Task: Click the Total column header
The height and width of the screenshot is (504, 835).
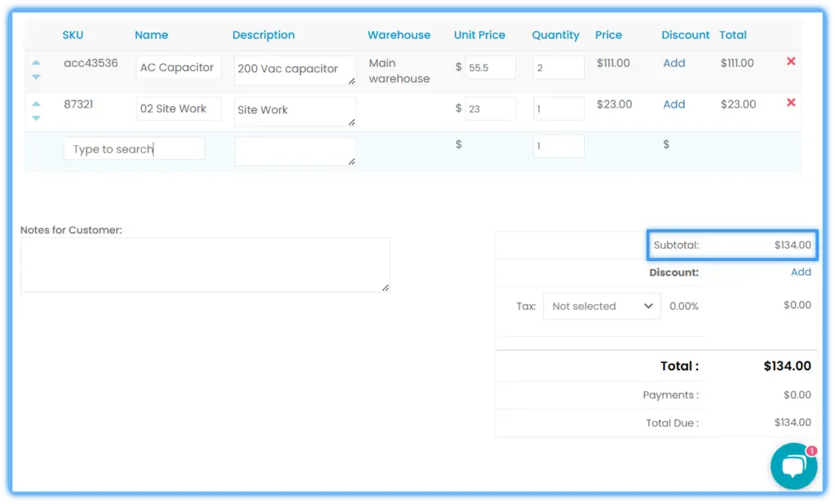Action: pyautogui.click(x=733, y=35)
